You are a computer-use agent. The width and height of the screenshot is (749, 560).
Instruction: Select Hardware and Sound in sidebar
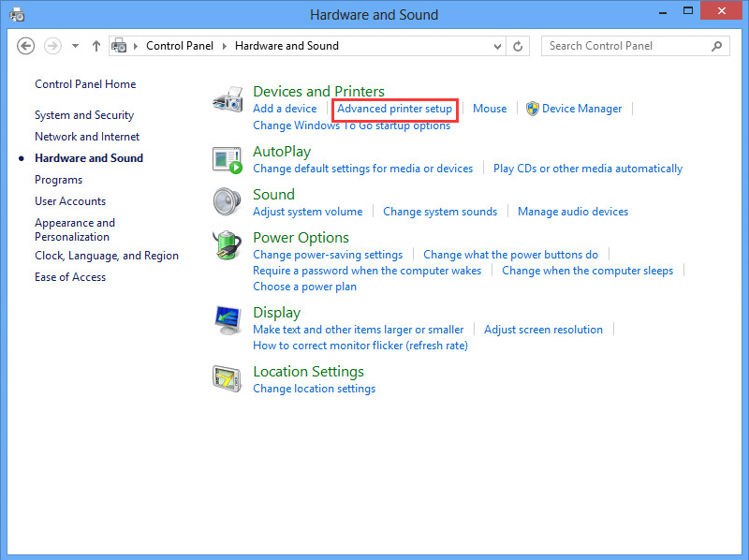[89, 158]
